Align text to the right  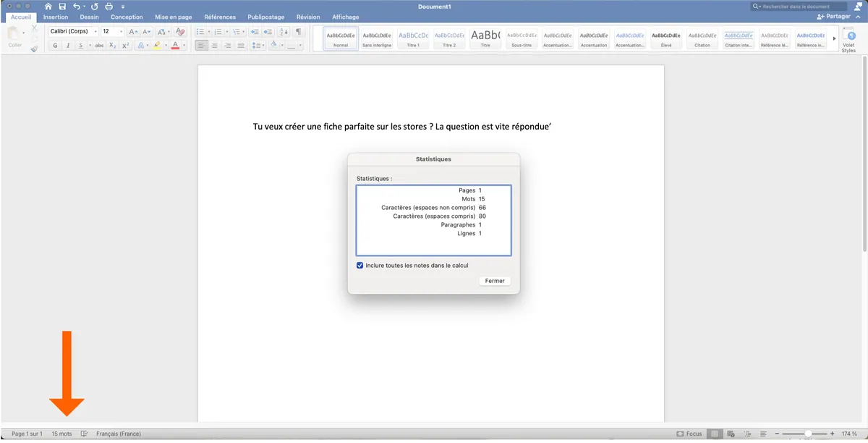click(x=228, y=46)
